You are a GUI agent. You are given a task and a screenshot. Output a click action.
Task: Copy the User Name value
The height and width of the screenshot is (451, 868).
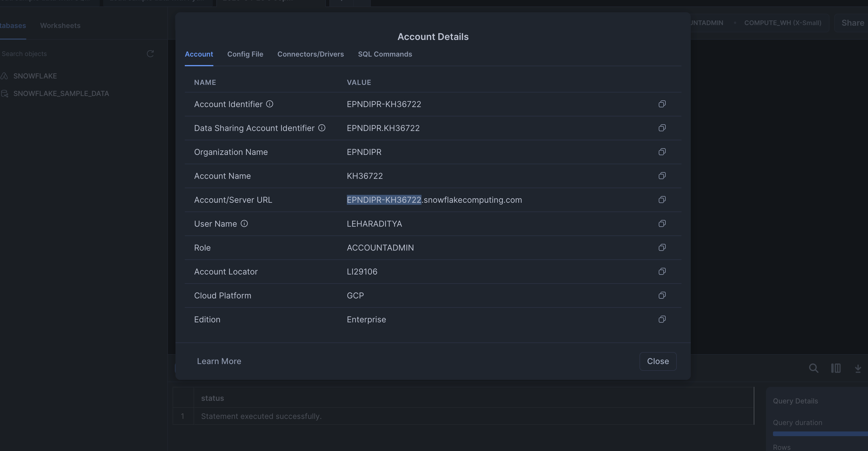(662, 224)
